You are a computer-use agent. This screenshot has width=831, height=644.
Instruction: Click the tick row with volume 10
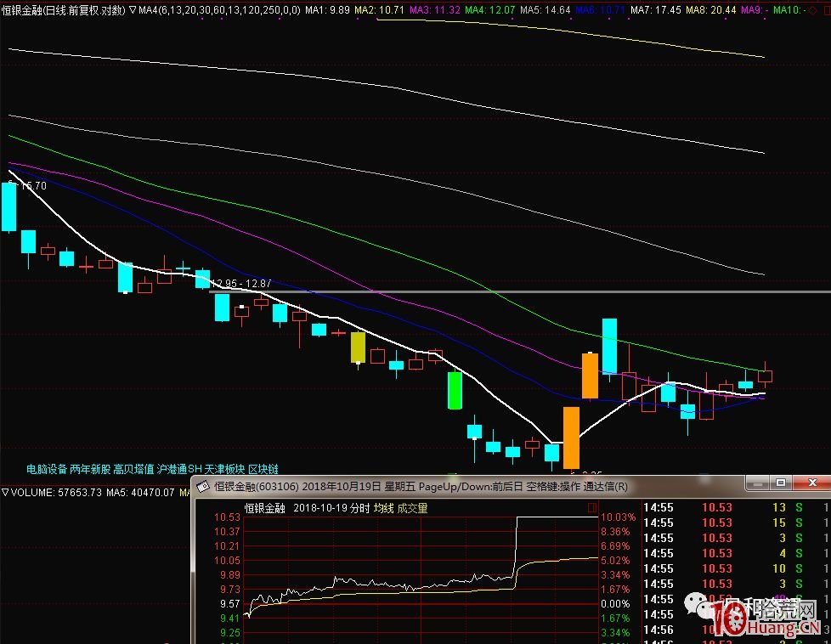[736, 568]
